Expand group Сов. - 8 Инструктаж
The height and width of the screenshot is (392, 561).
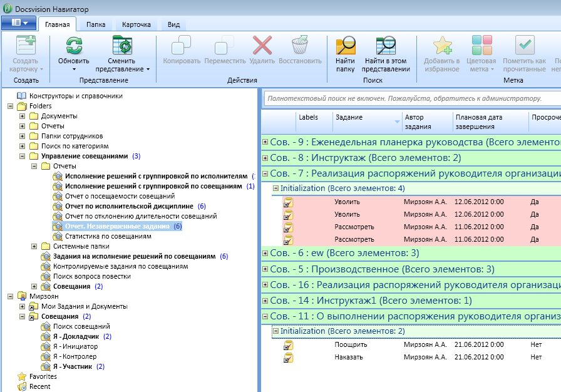point(265,158)
